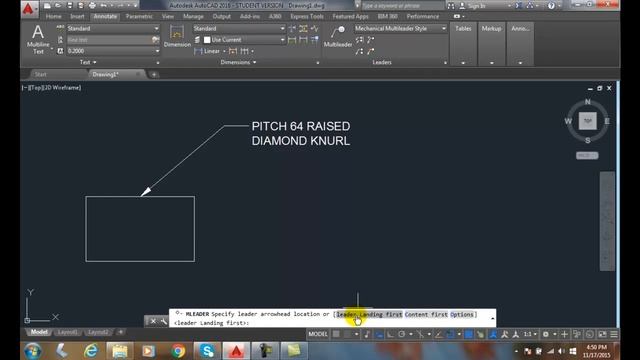Screen dimensions: 640x360
Task: Toggle object snap tracking
Action: 439,334
